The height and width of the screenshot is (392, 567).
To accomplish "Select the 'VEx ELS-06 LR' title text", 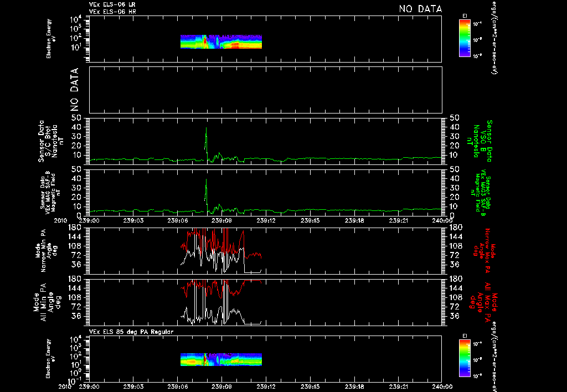I will pos(112,4).
